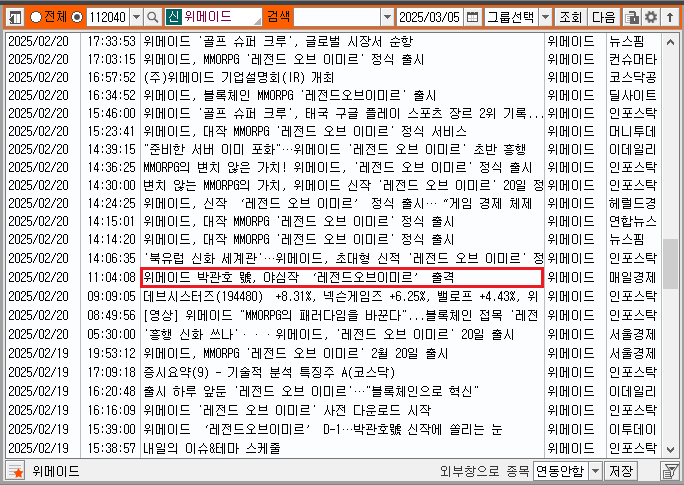Click the 112040 stock code field
Viewport: 684px width, 485px height.
[108, 17]
